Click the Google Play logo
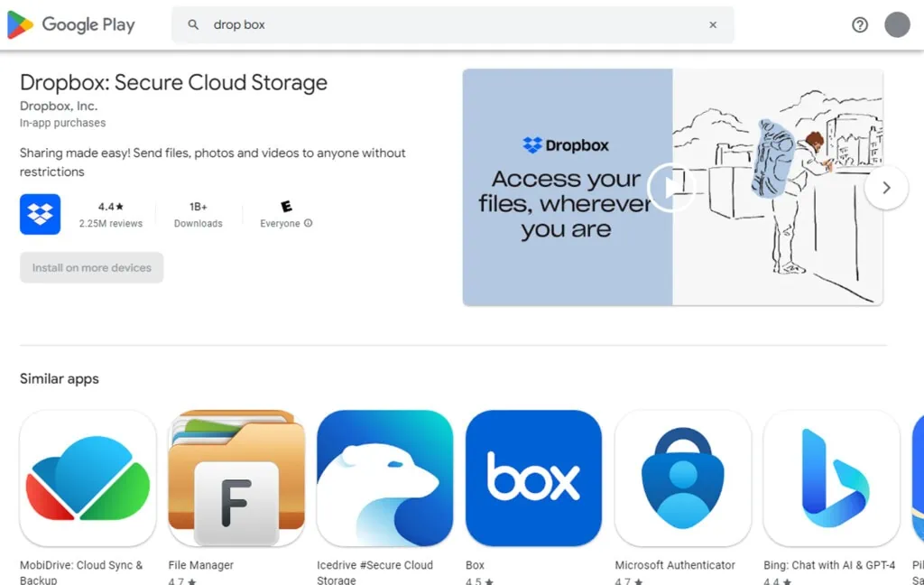This screenshot has width=924, height=585. click(x=71, y=24)
